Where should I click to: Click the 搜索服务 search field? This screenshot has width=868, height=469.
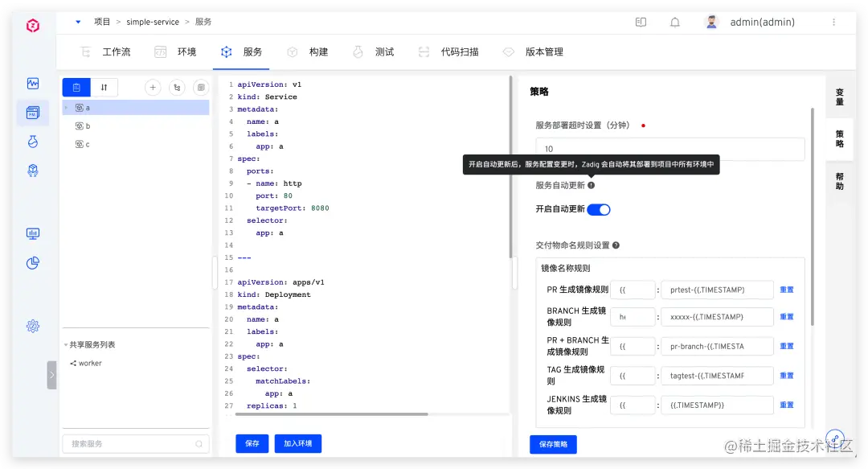click(135, 443)
